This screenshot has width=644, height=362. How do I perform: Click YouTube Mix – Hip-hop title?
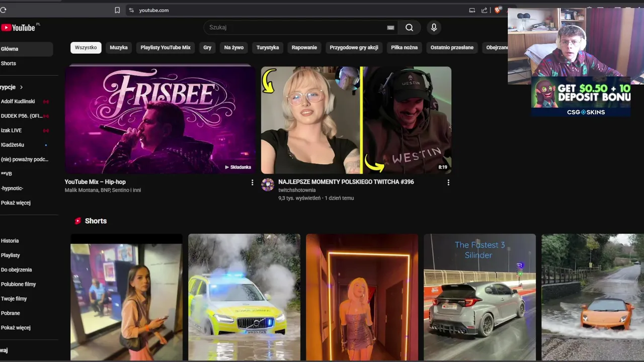(x=95, y=182)
